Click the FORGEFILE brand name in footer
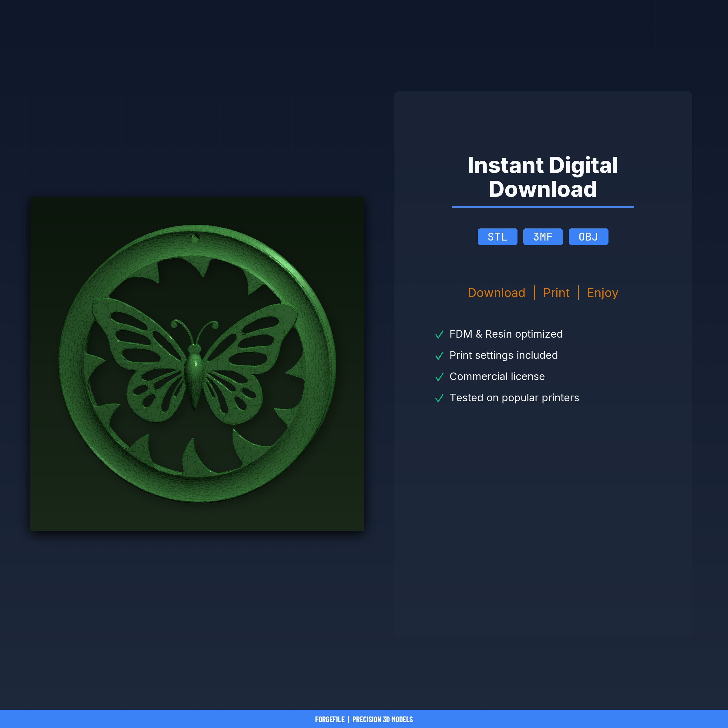Viewport: 728px width, 728px height. pos(329,719)
